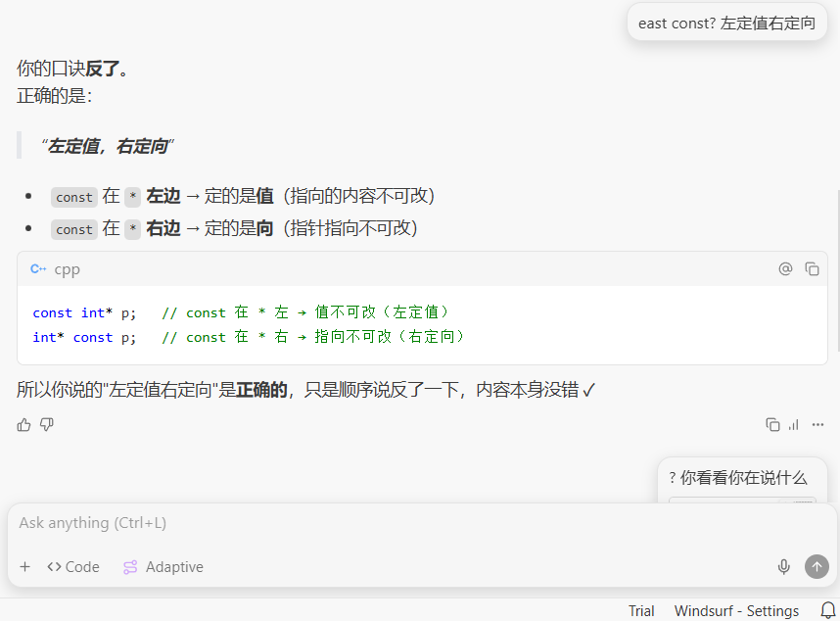Click the Trial status bar entry
The height and width of the screenshot is (621, 840).
[x=641, y=611]
